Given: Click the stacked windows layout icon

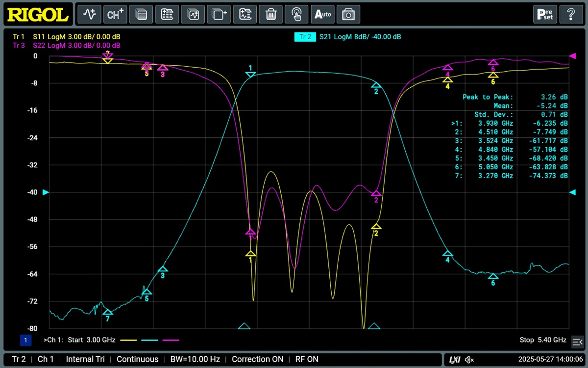Looking at the screenshot, I should (x=141, y=14).
